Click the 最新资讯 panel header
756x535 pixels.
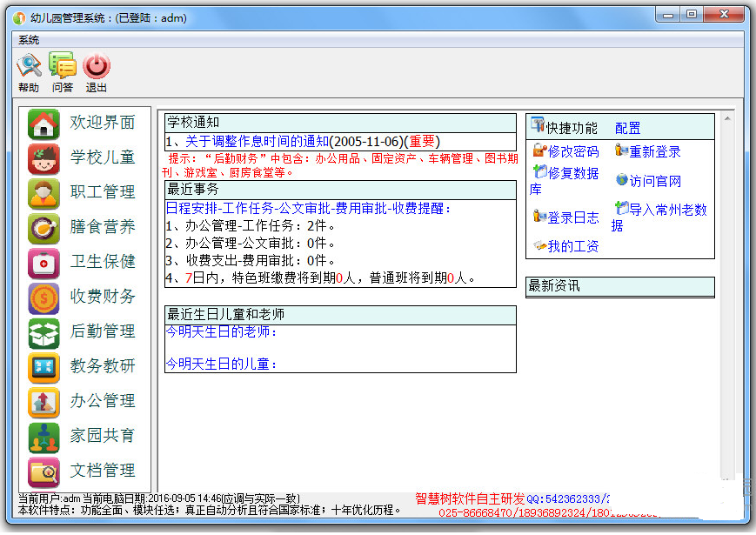(x=620, y=286)
